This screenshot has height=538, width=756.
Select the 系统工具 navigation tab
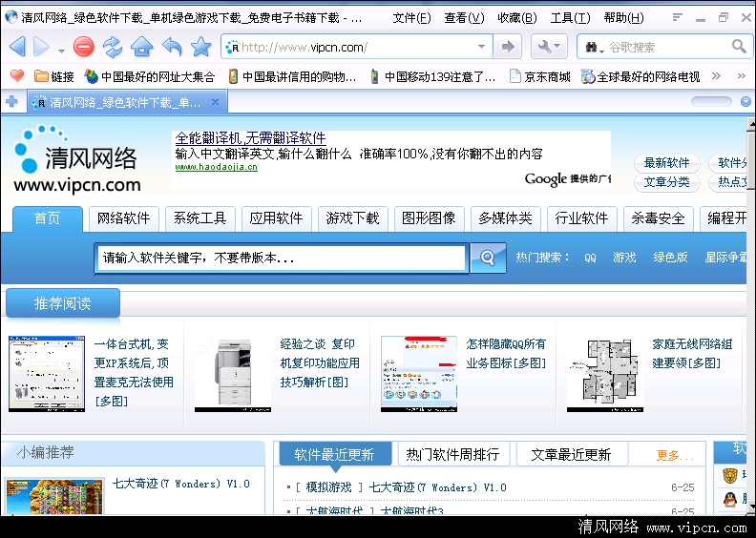pos(200,218)
